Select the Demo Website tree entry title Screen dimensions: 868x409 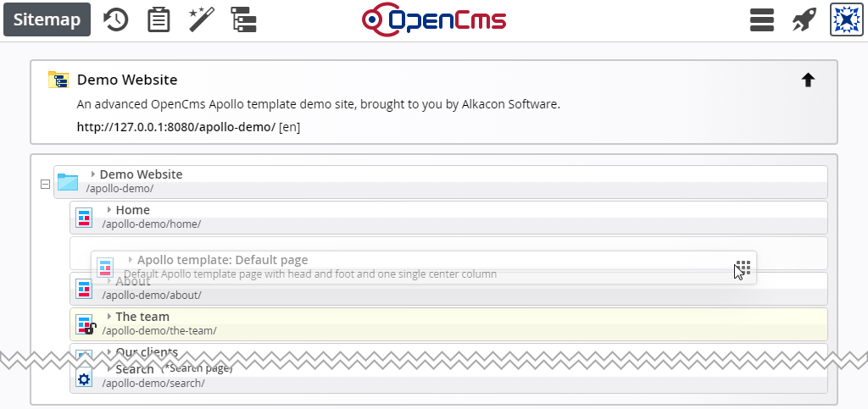(142, 174)
